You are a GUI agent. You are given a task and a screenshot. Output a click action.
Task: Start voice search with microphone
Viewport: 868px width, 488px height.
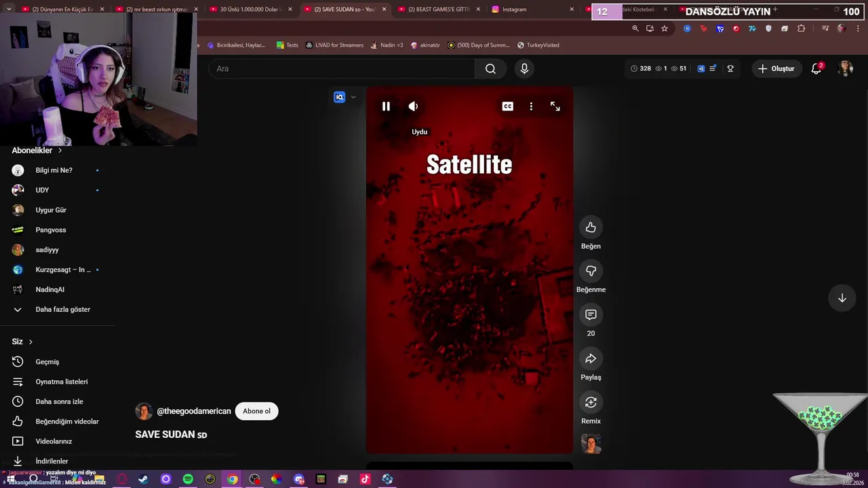point(524,68)
